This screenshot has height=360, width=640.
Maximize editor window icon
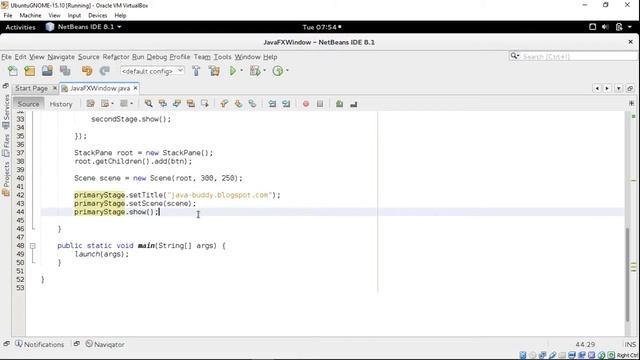pos(630,88)
